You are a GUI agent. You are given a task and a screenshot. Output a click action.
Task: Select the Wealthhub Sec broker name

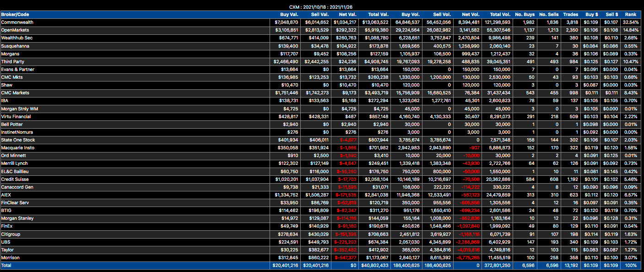click(16, 38)
